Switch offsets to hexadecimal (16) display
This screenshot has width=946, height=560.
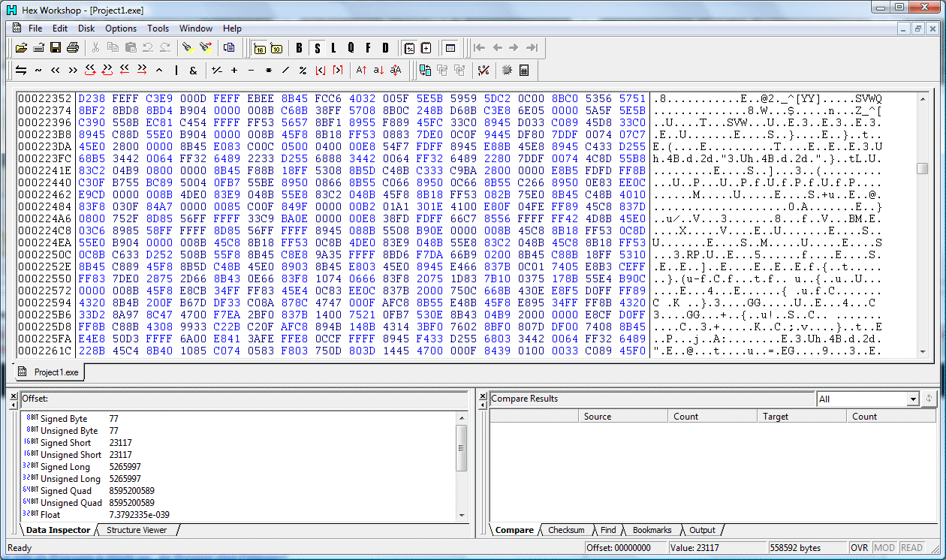click(x=259, y=48)
